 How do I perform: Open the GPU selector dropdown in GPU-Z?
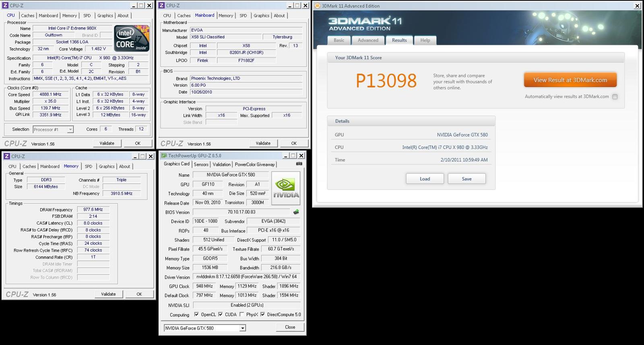click(243, 328)
